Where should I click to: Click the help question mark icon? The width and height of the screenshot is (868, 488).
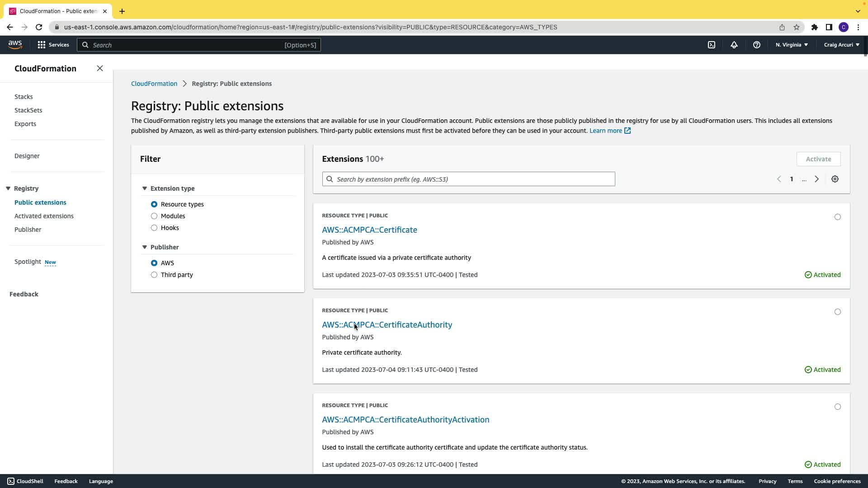pyautogui.click(x=756, y=45)
